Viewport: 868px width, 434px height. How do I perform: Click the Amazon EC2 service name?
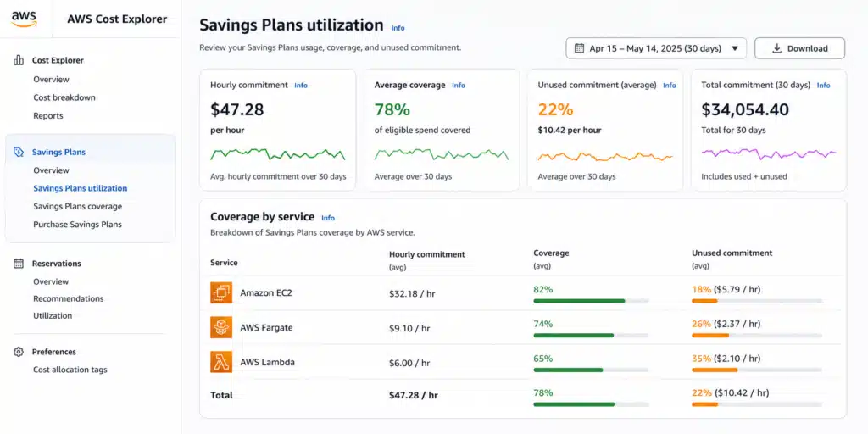[265, 292]
